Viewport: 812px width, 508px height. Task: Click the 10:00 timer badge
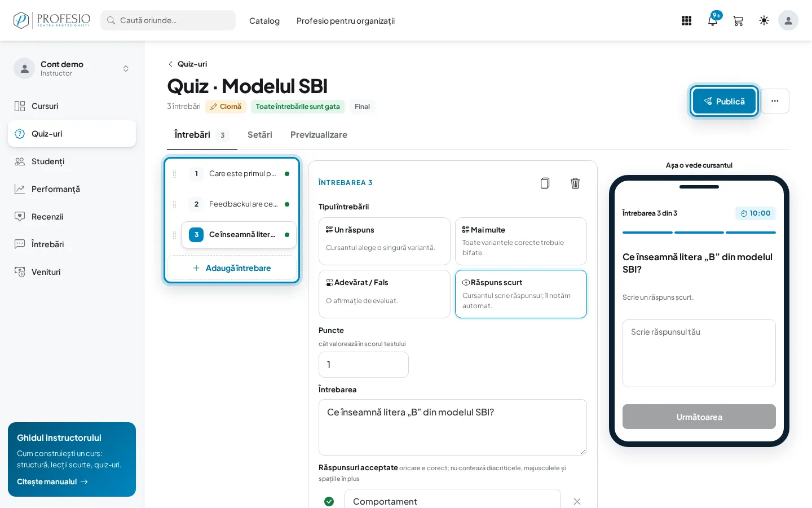756,213
